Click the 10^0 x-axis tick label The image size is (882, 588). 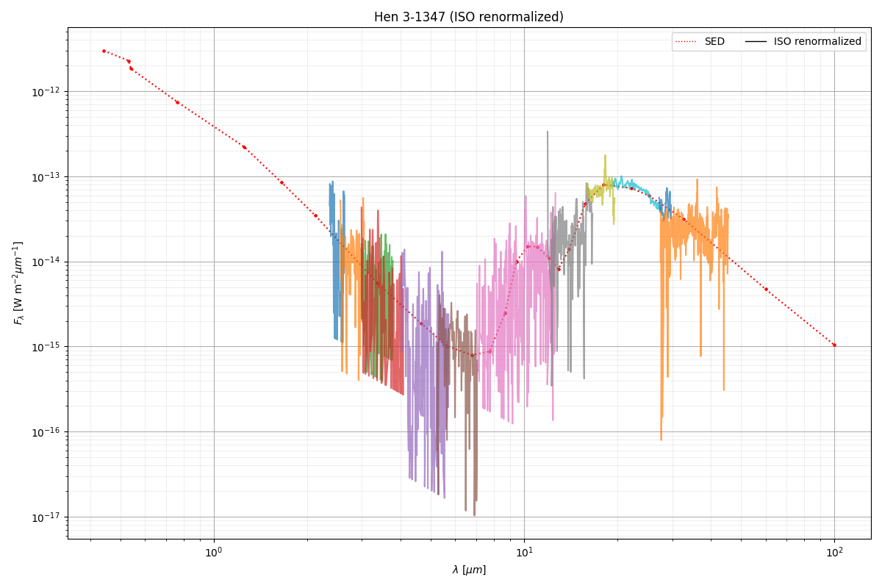[214, 552]
